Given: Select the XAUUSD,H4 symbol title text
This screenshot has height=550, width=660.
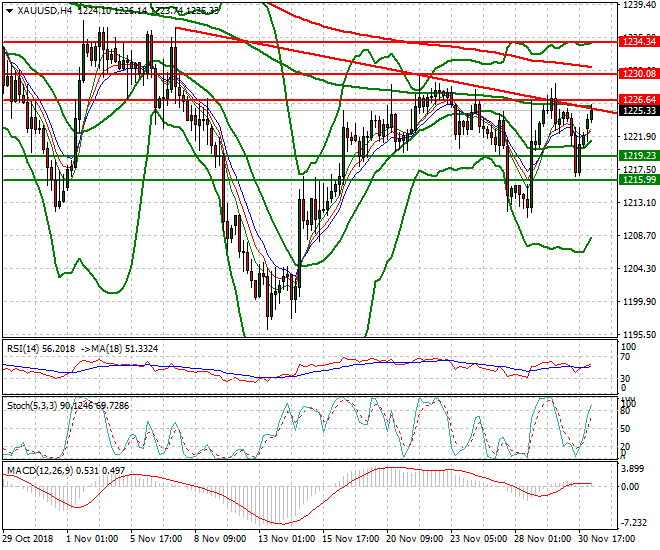Looking at the screenshot, I should pyautogui.click(x=45, y=11).
